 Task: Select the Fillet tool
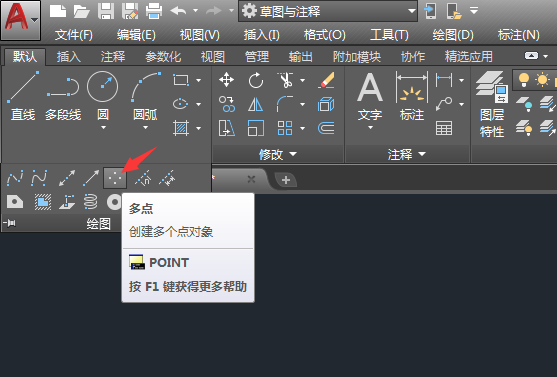click(x=285, y=104)
